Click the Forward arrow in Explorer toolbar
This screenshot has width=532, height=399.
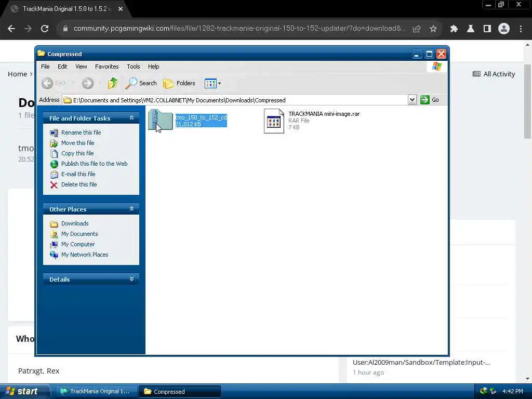pos(87,83)
